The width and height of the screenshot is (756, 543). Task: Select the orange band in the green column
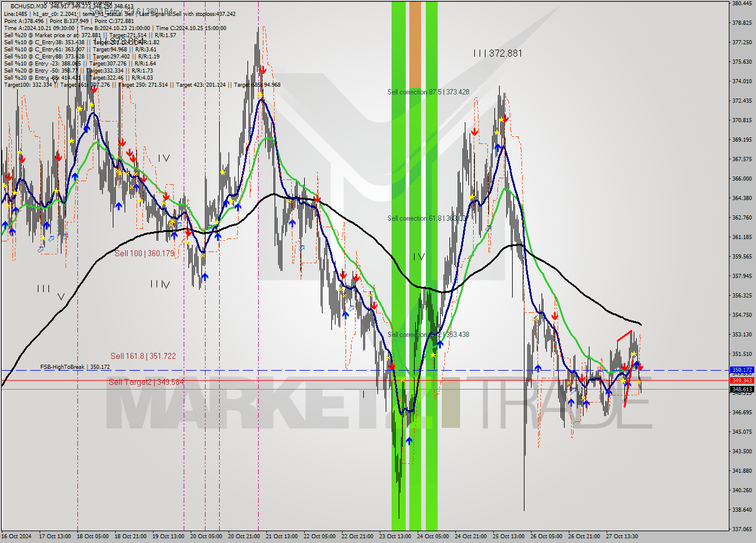[415, 45]
